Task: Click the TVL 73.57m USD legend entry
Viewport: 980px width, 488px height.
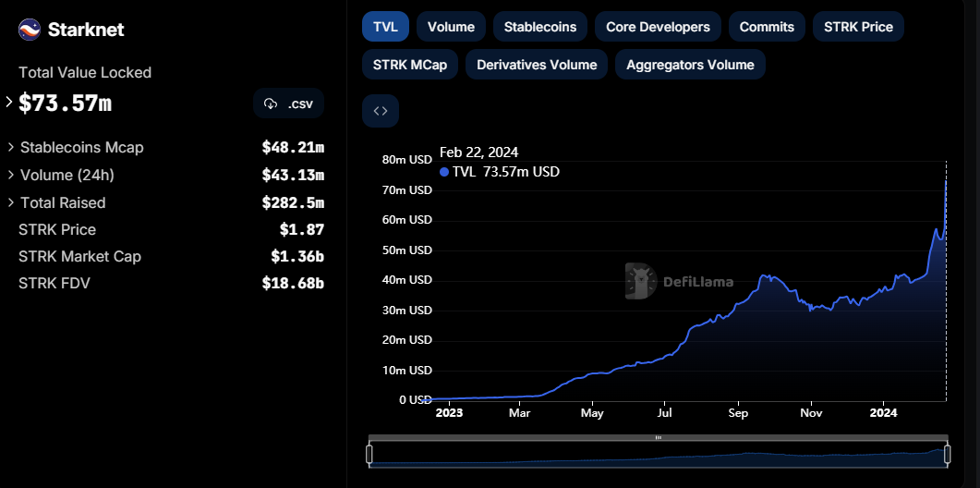Action: click(x=500, y=171)
